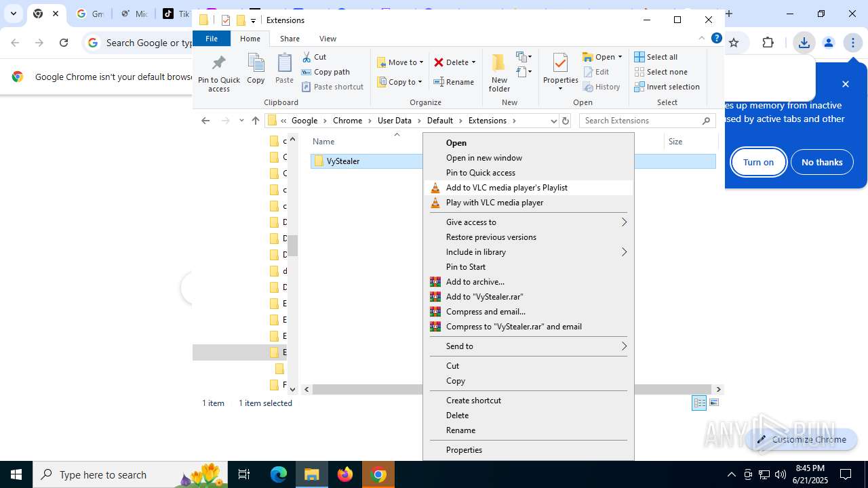This screenshot has height=488, width=868.
Task: Click the Turn on button in Chrome
Action: 758,162
